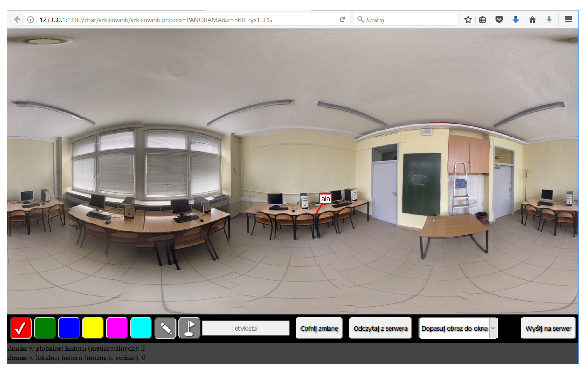Click the browser back arrow
Screen dimensions: 588x373
tap(17, 20)
